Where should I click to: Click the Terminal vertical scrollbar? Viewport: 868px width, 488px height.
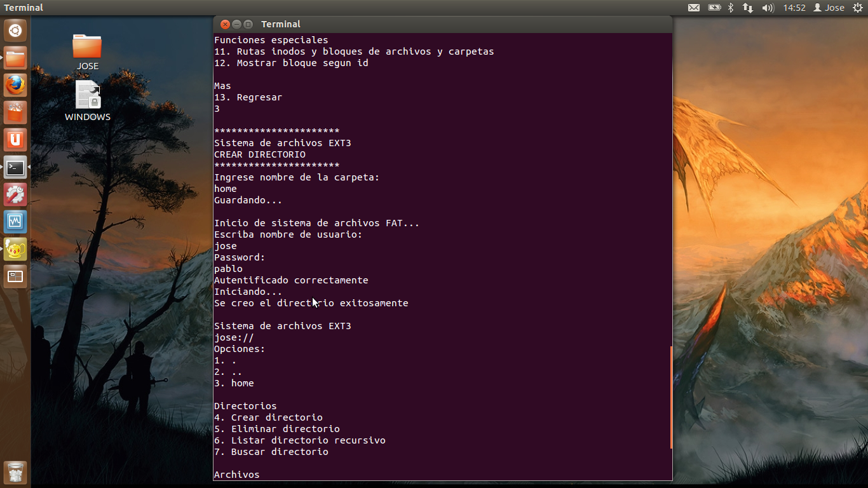(x=670, y=397)
